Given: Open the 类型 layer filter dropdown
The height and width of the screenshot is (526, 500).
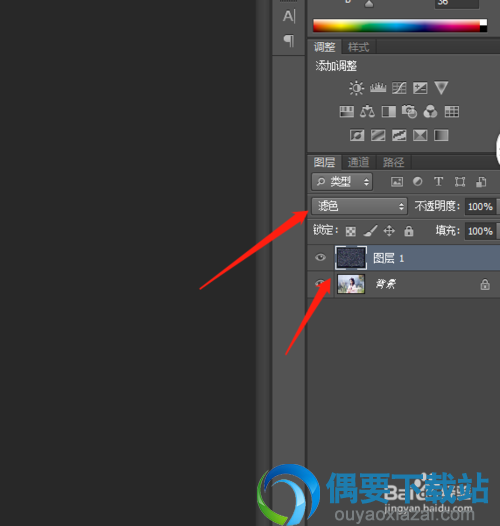Looking at the screenshot, I should (342, 182).
